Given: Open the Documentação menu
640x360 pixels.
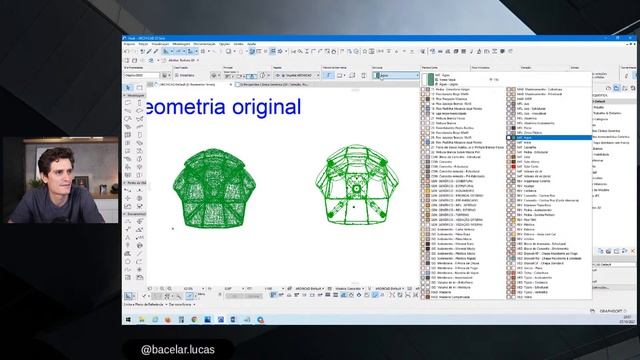Looking at the screenshot, I should (x=204, y=44).
